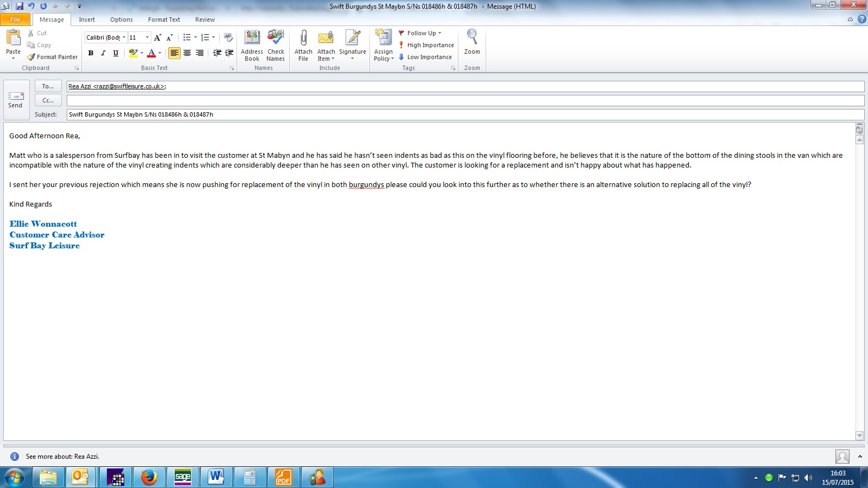The height and width of the screenshot is (488, 868).
Task: Toggle bold formatting
Action: (x=91, y=53)
